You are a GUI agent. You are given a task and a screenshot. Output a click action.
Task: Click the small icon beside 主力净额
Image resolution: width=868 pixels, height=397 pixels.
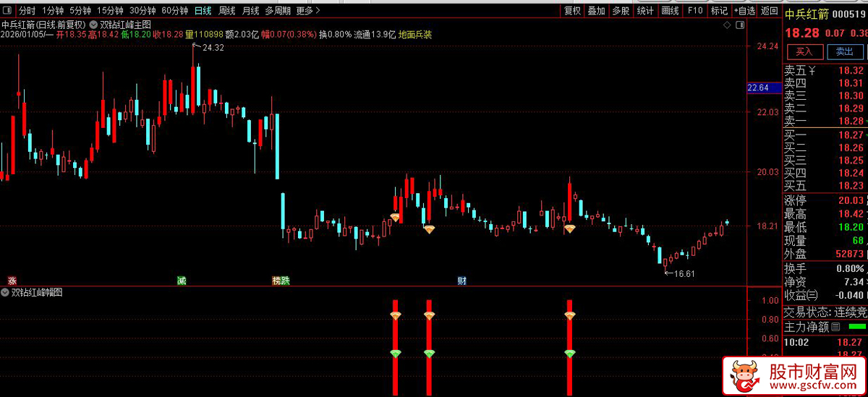(x=835, y=327)
